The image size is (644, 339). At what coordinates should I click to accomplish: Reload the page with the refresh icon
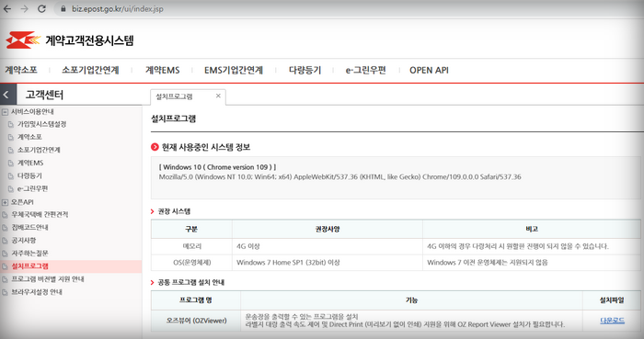[x=41, y=8]
